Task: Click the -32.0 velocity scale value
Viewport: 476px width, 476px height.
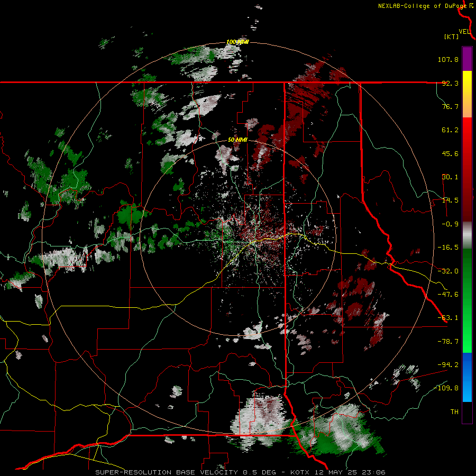Action: (x=448, y=271)
